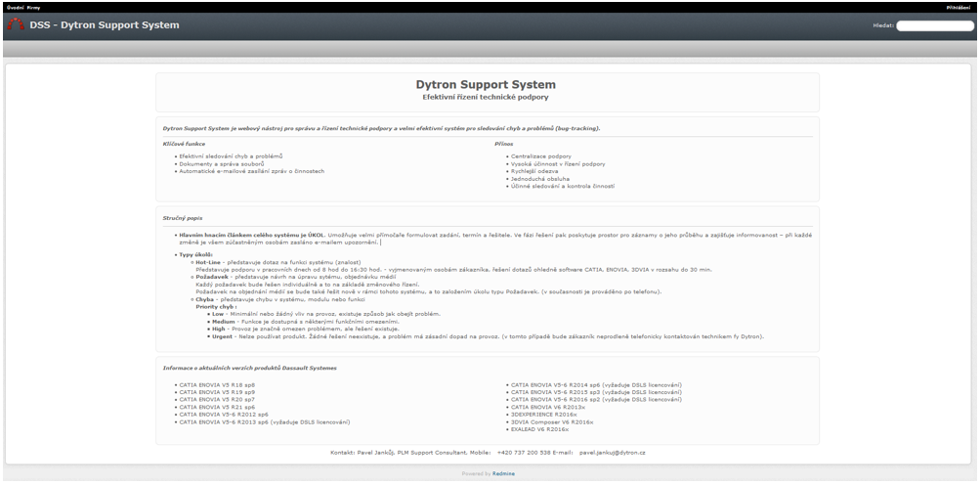Click the Informace o aktuálních verzích heading

[249, 368]
